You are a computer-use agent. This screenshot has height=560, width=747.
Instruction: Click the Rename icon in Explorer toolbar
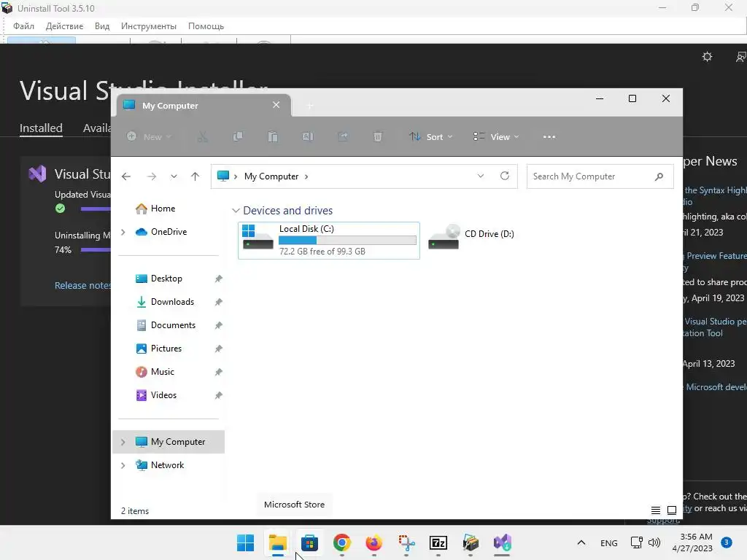point(308,137)
